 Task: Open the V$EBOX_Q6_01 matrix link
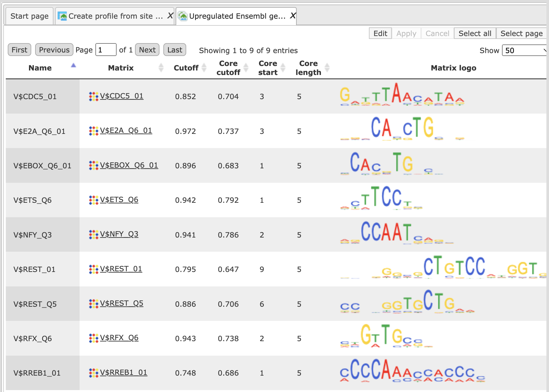(129, 165)
